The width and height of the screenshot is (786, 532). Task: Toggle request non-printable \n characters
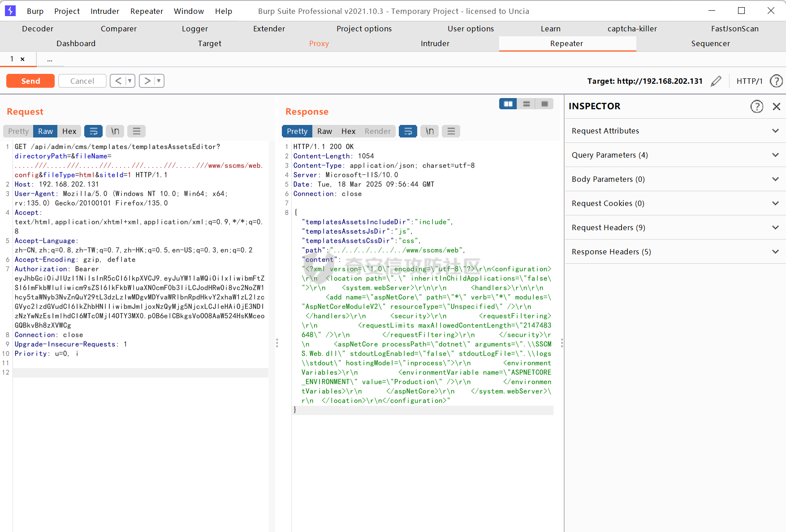[115, 131]
